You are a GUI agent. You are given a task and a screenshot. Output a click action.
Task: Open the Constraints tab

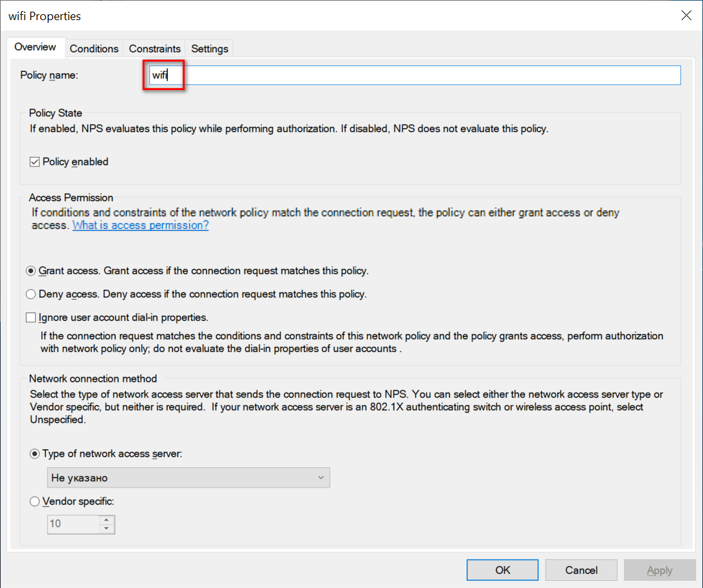pyautogui.click(x=154, y=49)
